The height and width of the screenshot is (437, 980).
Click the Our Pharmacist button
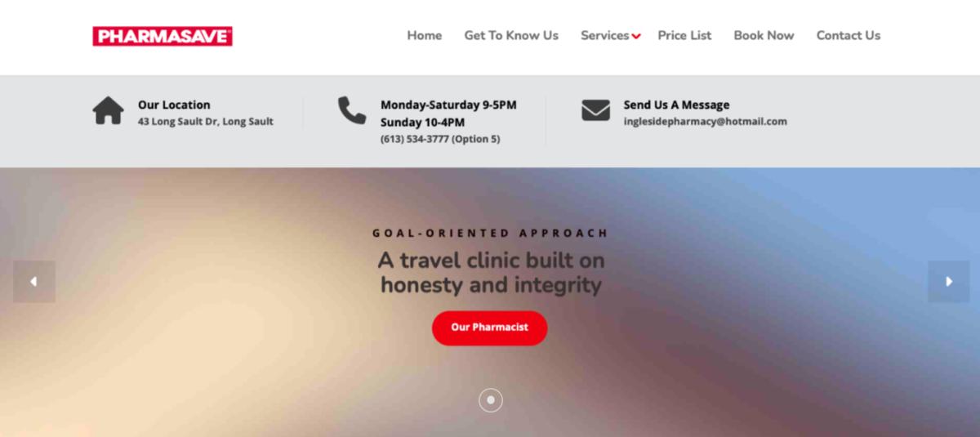click(490, 328)
